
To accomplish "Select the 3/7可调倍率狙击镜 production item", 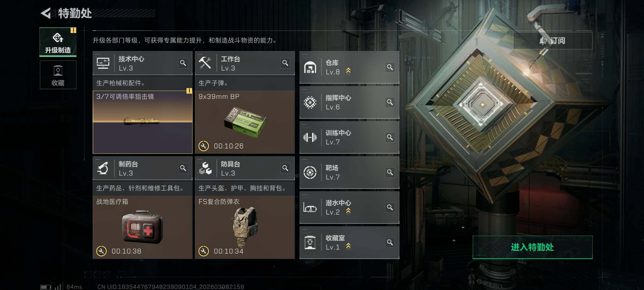I will pyautogui.click(x=142, y=122).
